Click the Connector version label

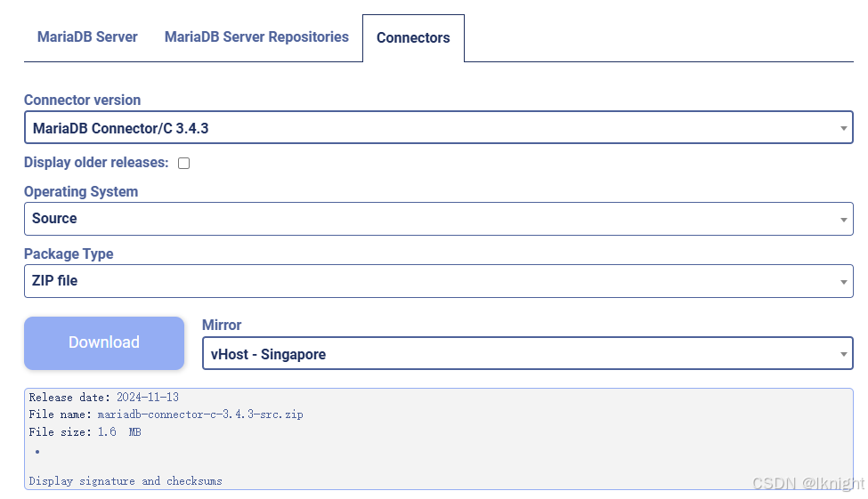click(83, 101)
